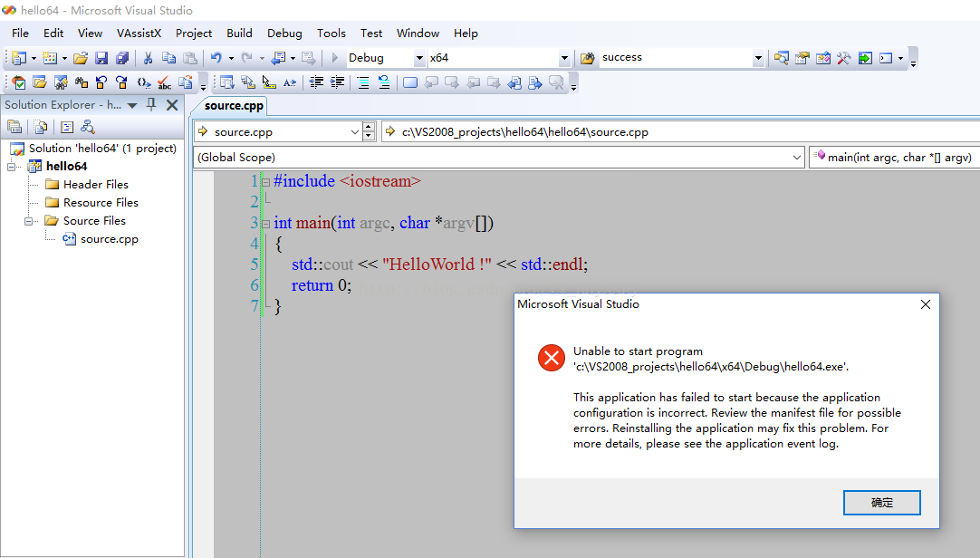The image size is (980, 558).
Task: Open the main(int argc...) method dropdown
Action: pos(895,158)
